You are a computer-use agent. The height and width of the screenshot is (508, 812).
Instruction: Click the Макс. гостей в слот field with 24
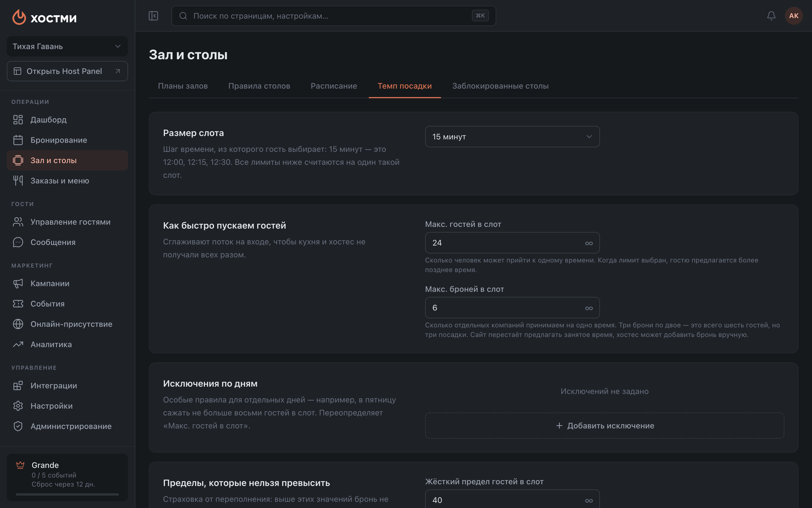coord(512,243)
